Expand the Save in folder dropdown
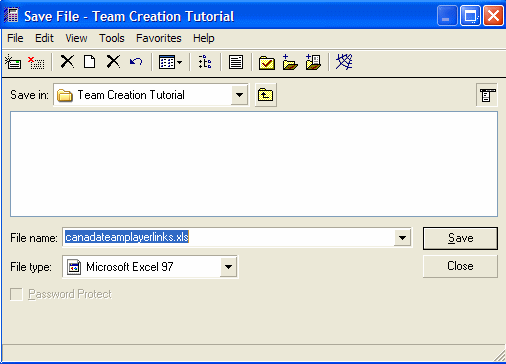Image resolution: width=506 pixels, height=364 pixels. (x=239, y=95)
